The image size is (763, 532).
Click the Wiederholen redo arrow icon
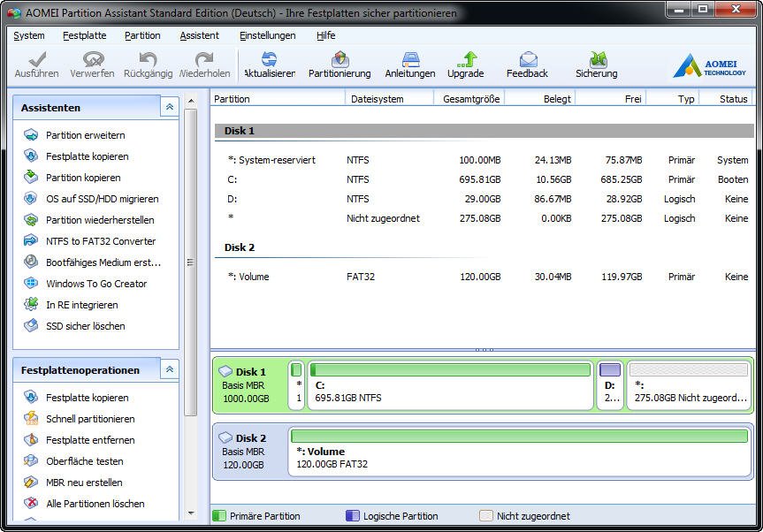coord(204,59)
